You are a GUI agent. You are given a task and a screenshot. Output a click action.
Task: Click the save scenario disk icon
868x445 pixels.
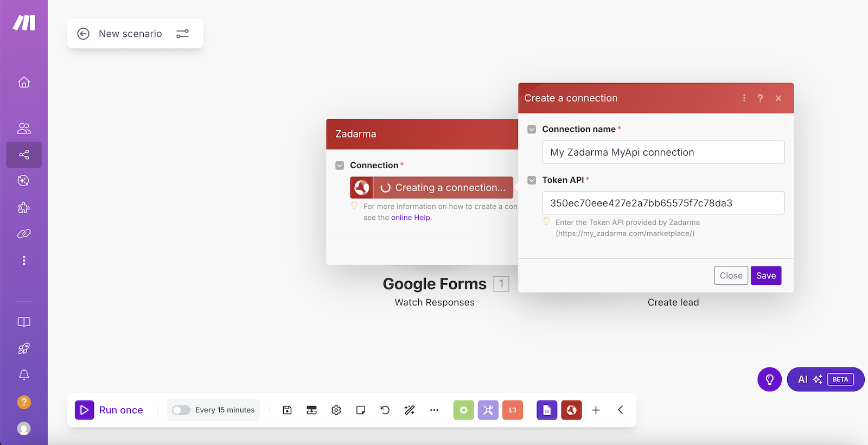pyautogui.click(x=288, y=410)
